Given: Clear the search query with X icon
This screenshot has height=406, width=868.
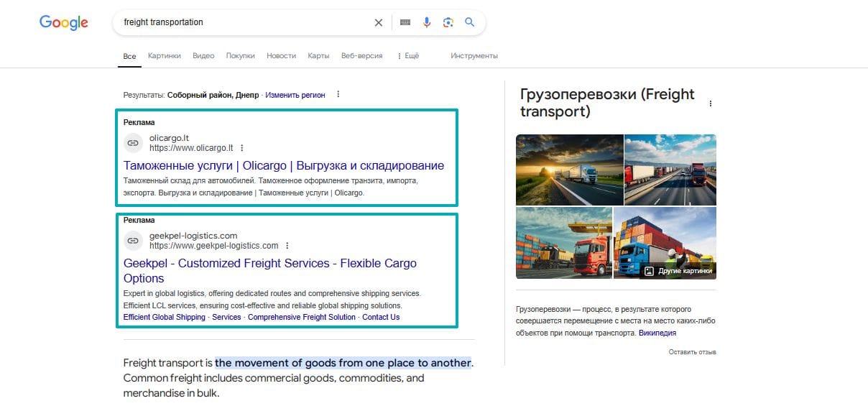Looking at the screenshot, I should pos(379,22).
